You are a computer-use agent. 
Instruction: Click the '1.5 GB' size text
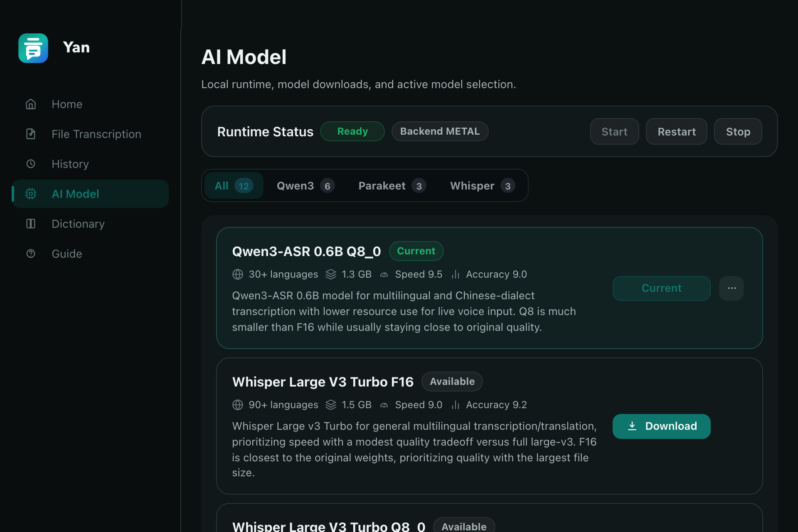[357, 405]
